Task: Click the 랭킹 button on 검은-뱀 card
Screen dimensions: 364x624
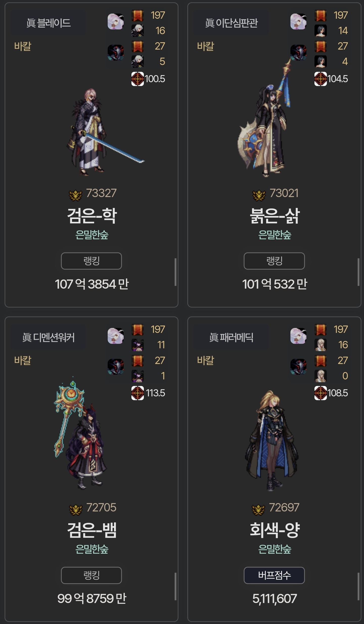Action: 91,575
